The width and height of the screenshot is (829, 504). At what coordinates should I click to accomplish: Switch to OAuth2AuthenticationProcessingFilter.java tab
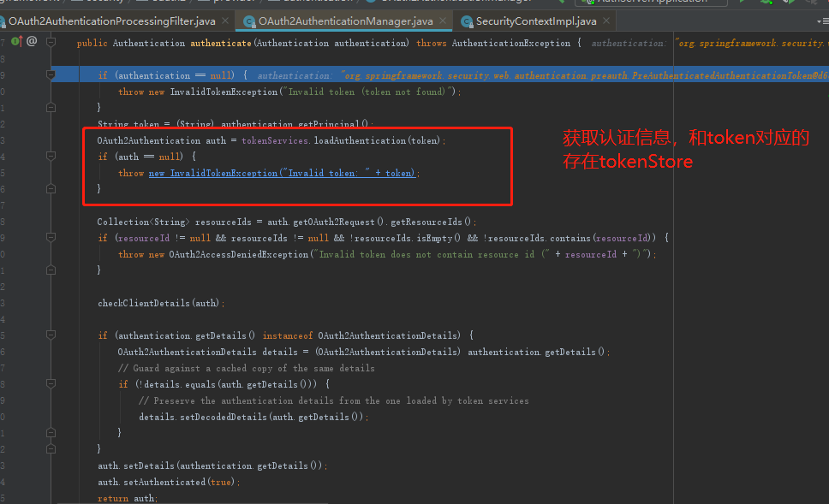[x=111, y=21]
